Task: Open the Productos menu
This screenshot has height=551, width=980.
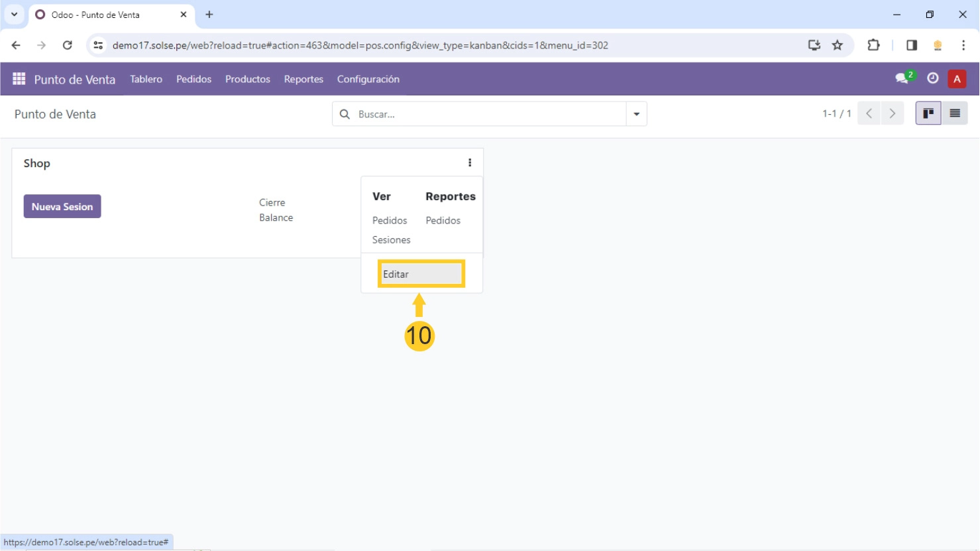Action: click(247, 79)
